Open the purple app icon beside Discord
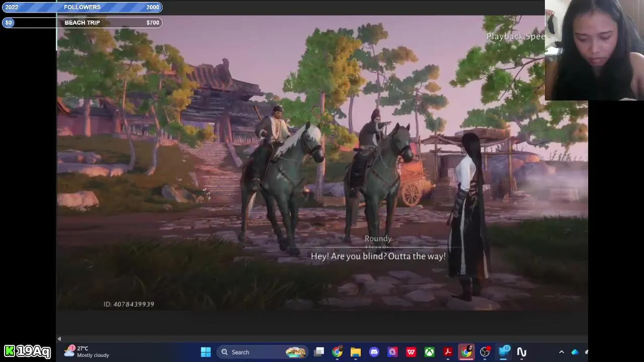 tap(392, 352)
